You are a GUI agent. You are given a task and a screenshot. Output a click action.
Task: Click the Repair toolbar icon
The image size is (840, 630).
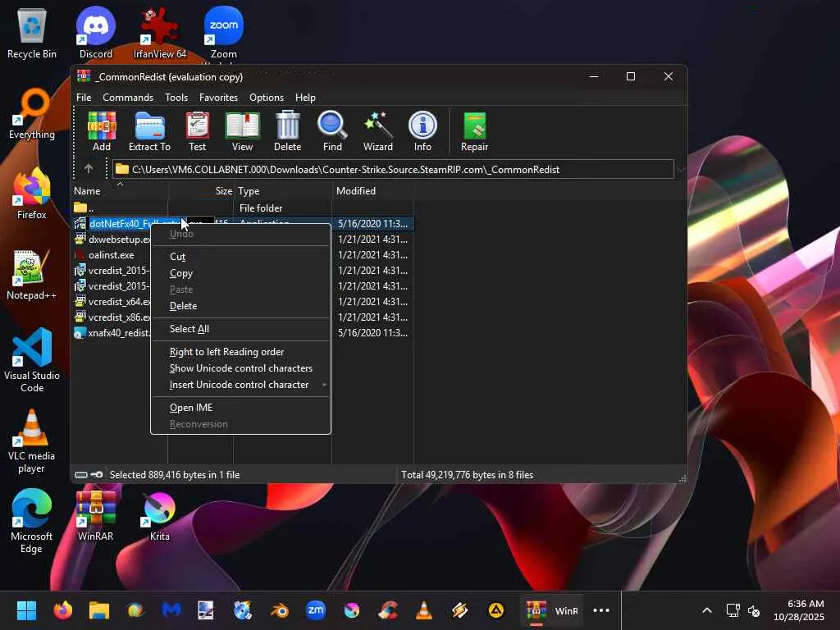point(474,131)
